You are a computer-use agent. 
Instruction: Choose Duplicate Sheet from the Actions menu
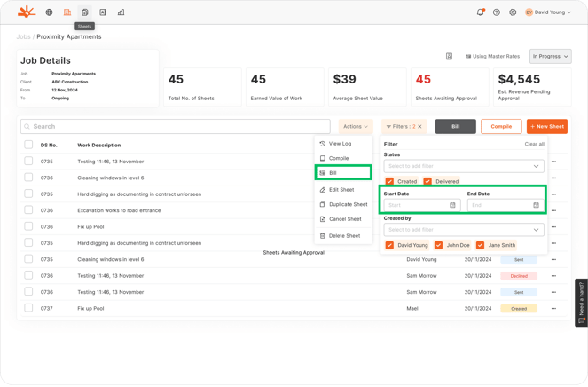(348, 204)
